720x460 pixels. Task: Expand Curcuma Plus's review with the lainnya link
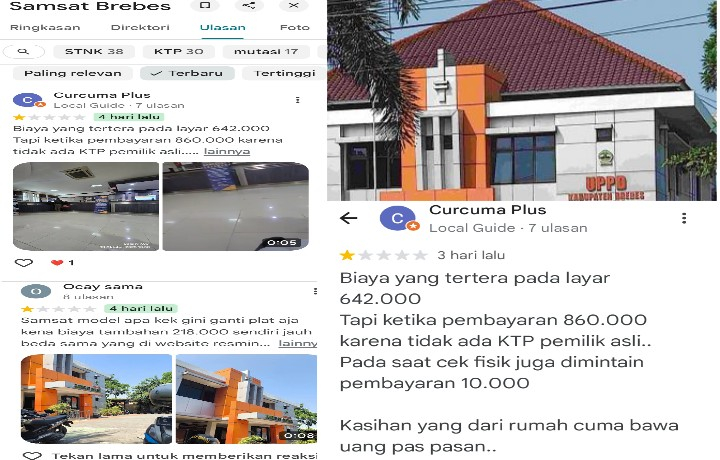click(227, 151)
